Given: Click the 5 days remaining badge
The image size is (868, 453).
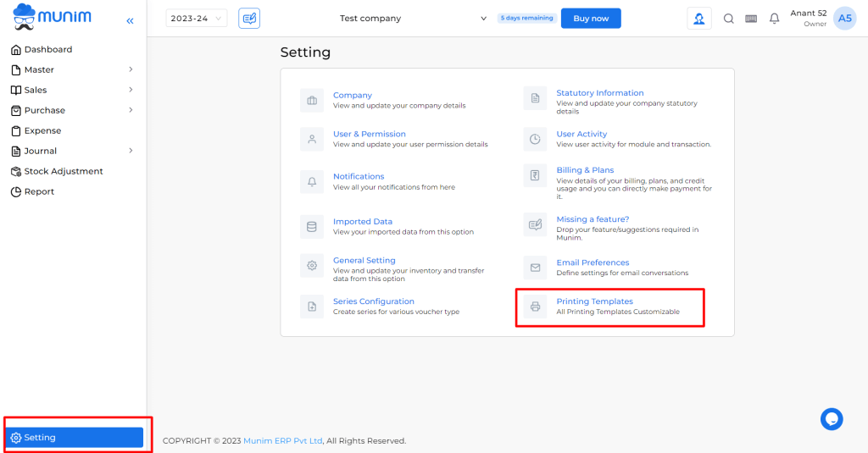Looking at the screenshot, I should click(x=526, y=19).
